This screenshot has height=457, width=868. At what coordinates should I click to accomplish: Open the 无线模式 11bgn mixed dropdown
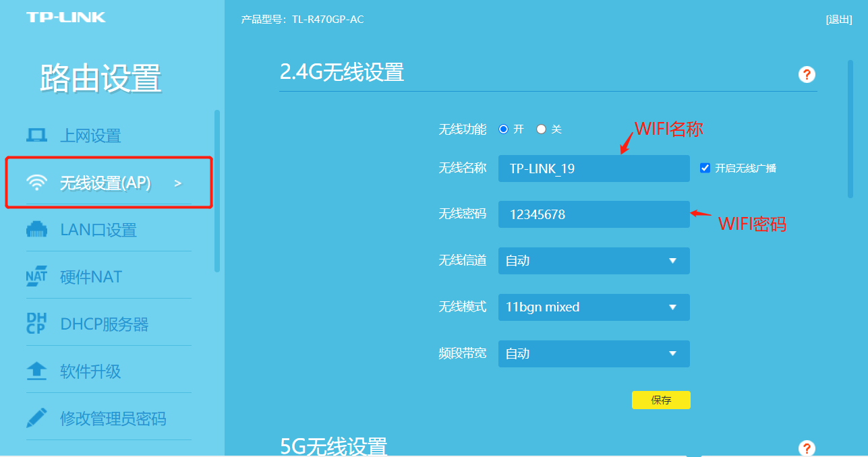(594, 307)
